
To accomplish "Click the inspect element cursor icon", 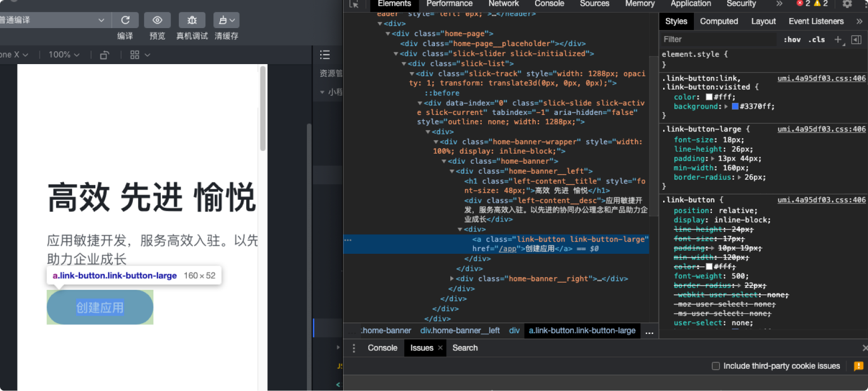I will coord(354,4).
